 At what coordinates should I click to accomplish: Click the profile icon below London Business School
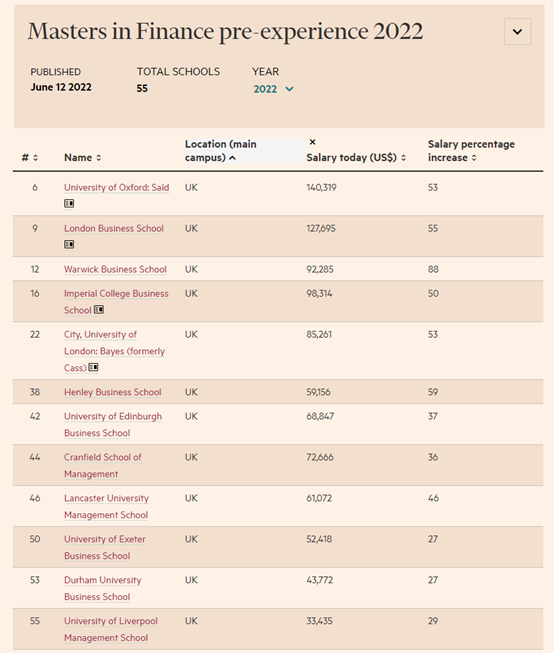point(69,244)
